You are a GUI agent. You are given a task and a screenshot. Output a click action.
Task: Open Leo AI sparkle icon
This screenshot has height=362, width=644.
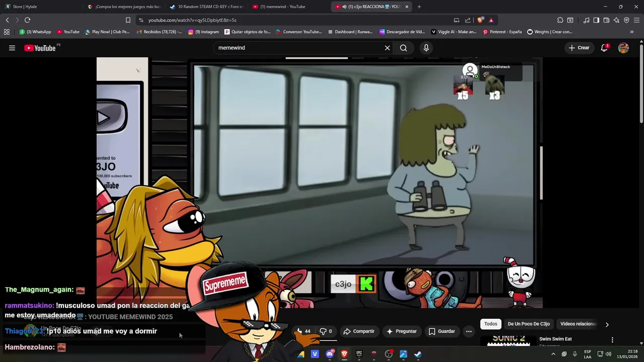[x=616, y=20]
